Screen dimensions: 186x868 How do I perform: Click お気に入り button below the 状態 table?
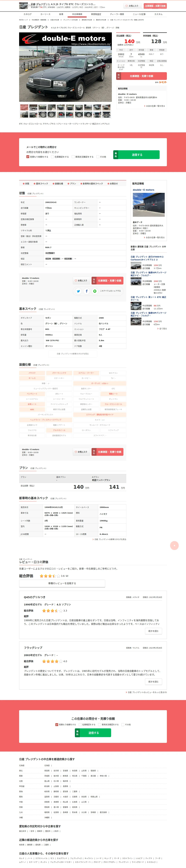81,280
